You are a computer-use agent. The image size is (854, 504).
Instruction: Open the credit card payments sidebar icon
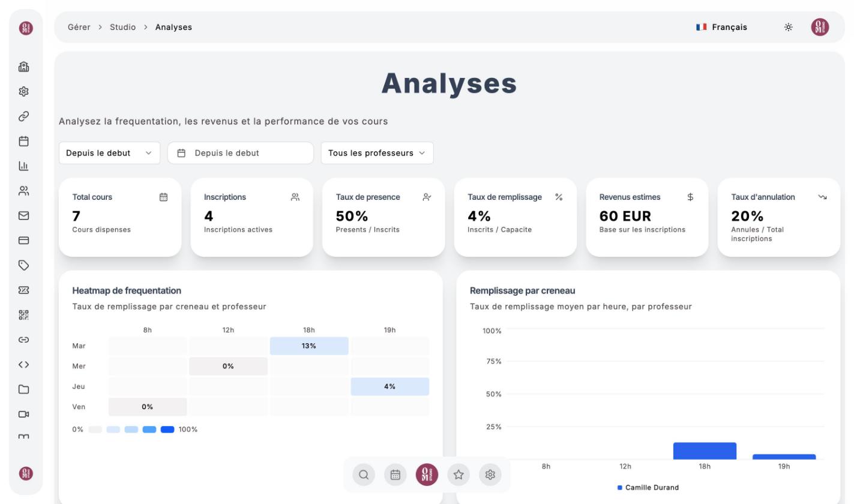tap(23, 241)
